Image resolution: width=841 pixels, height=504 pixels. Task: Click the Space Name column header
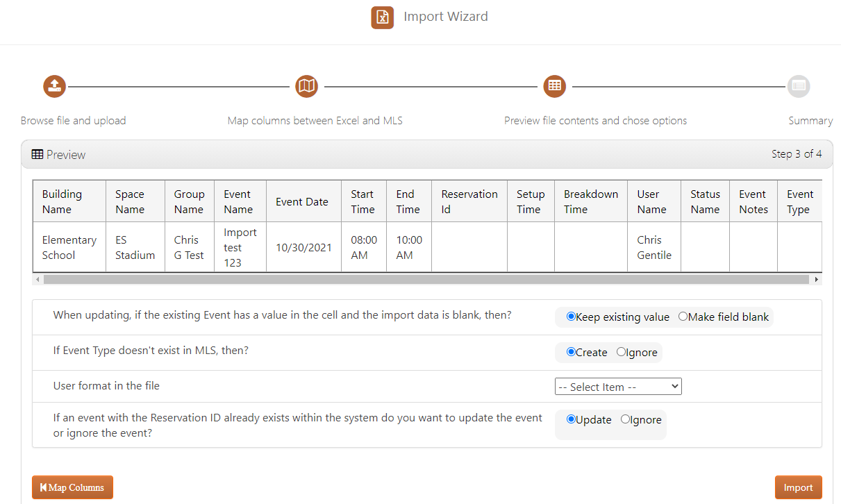[135, 201]
